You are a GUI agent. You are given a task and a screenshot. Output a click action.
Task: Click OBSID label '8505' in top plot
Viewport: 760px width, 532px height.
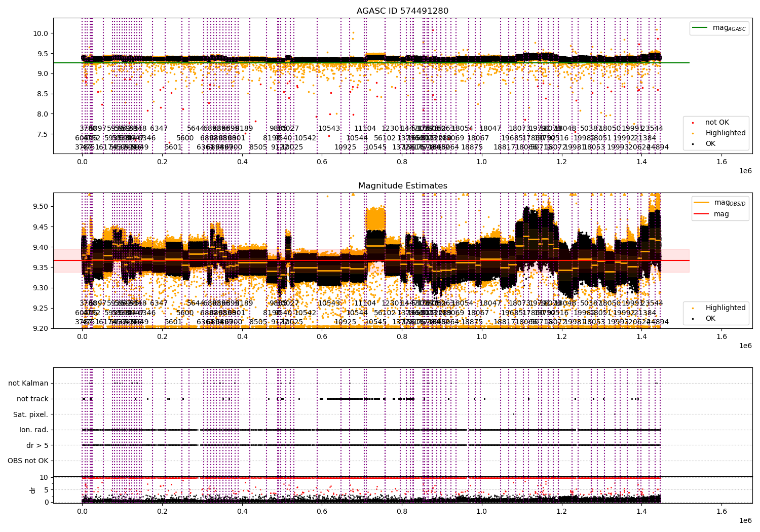258,147
